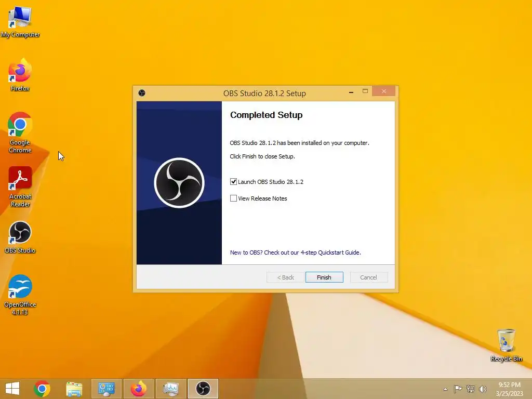532x399 pixels.
Task: Open the volume speaker tray icon
Action: [x=483, y=389]
